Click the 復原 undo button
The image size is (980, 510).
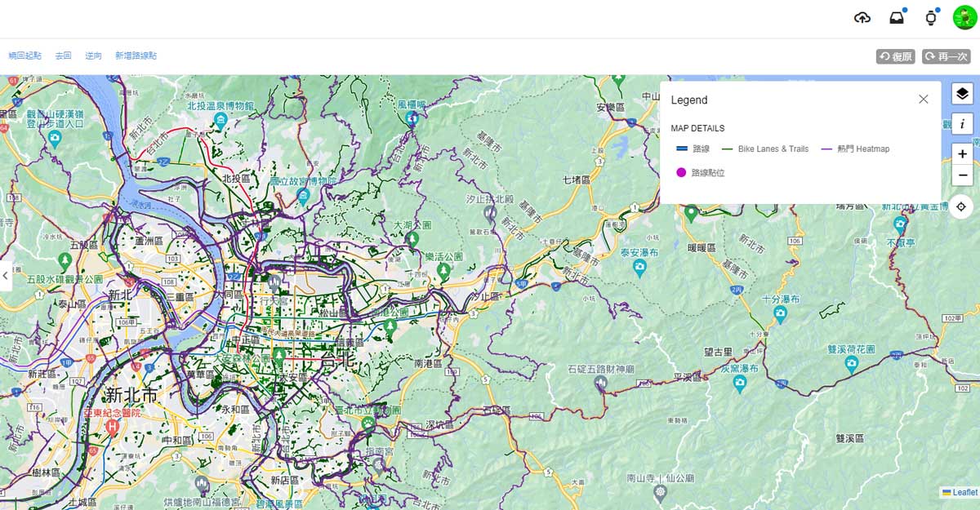tap(896, 56)
